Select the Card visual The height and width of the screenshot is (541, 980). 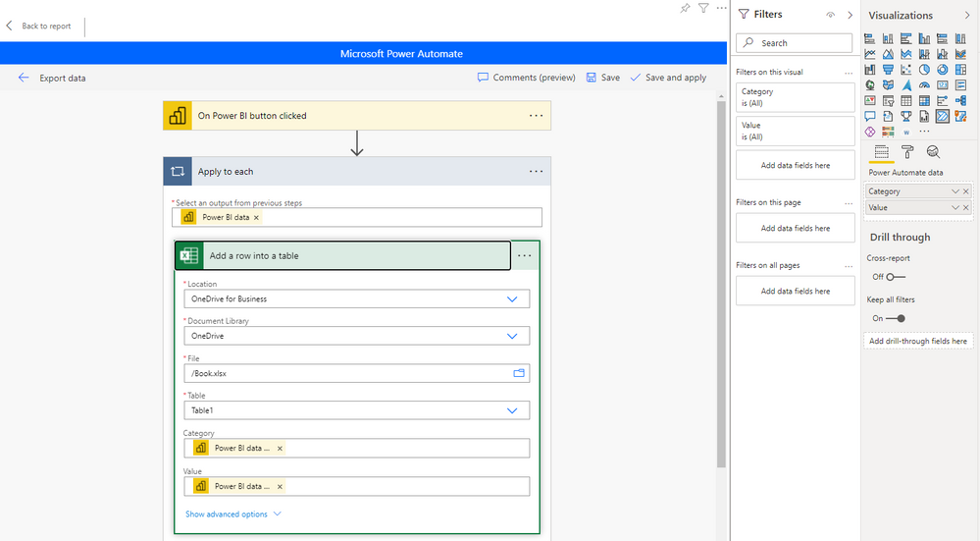coord(943,85)
